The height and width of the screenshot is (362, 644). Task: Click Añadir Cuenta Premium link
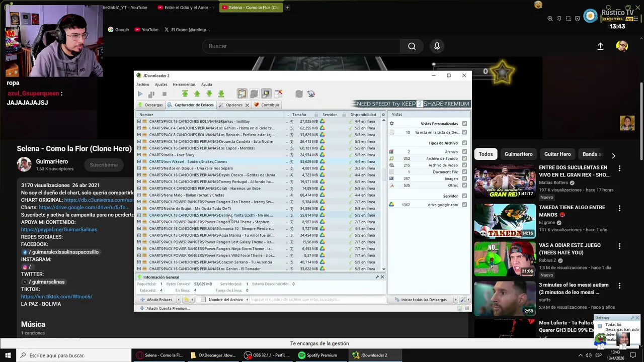pyautogui.click(x=165, y=308)
